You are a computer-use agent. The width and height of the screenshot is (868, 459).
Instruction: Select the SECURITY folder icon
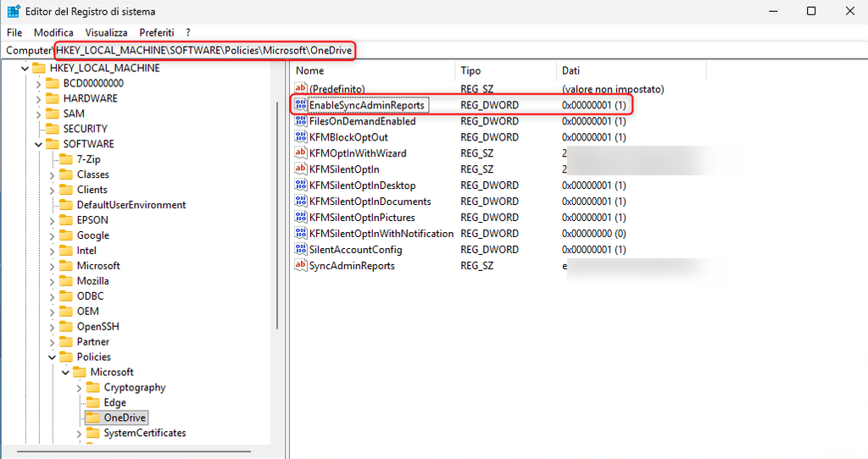(52, 129)
